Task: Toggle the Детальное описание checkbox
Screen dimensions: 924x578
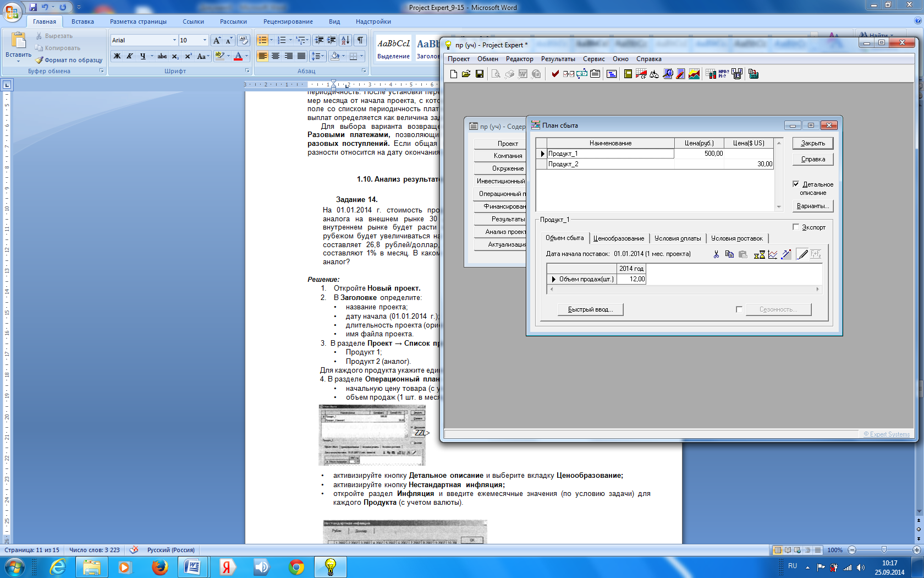Action: 795,184
